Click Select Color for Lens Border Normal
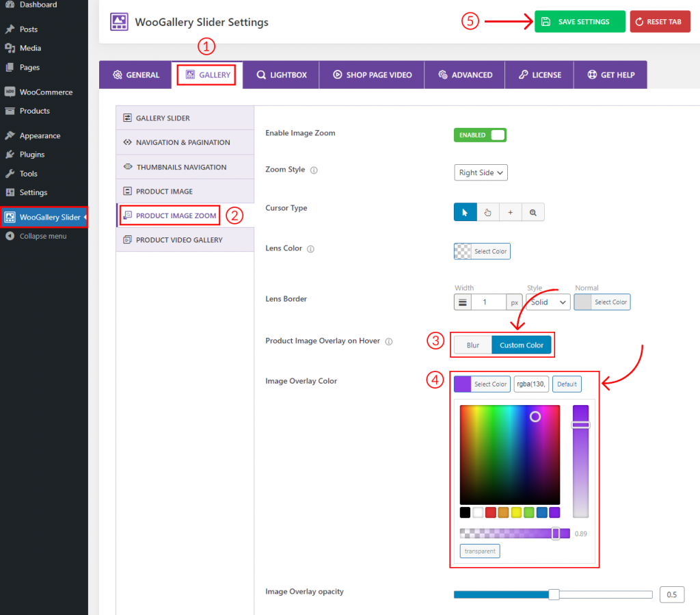This screenshot has width=700, height=615. 602,302
